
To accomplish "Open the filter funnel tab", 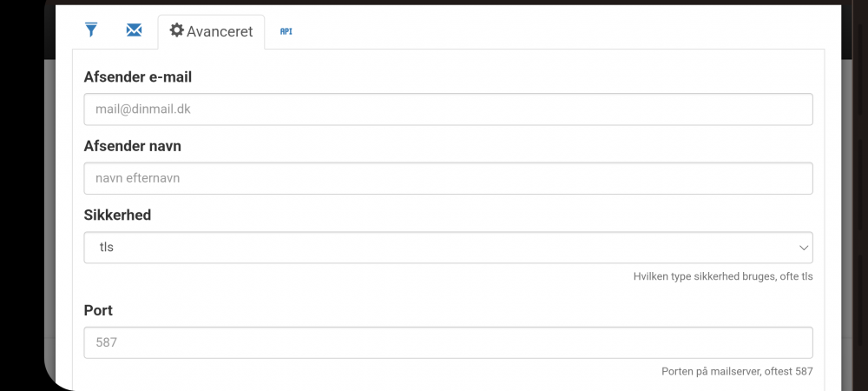I will click(x=91, y=30).
